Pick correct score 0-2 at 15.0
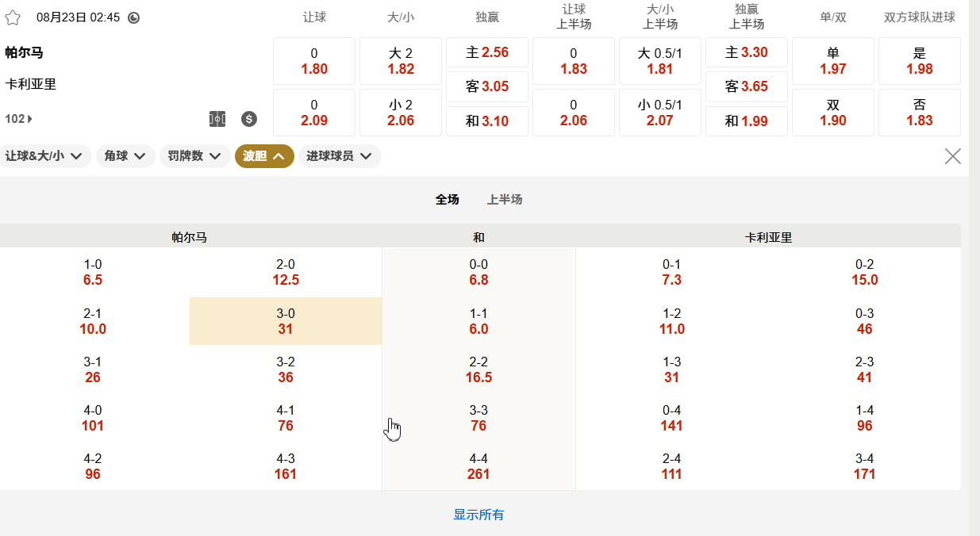Viewport: 980px width, 536px height. [865, 272]
